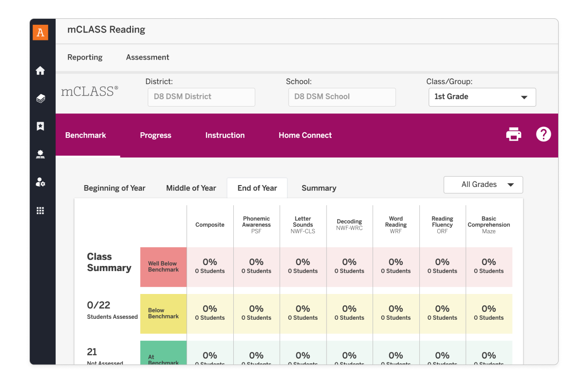Switch to the Progress tab
The image size is (588, 384).
(155, 136)
